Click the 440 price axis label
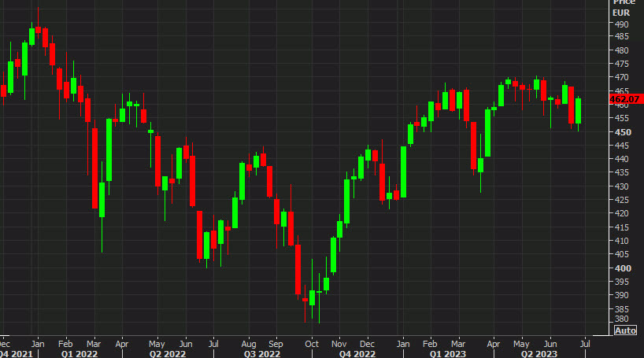 coord(621,159)
